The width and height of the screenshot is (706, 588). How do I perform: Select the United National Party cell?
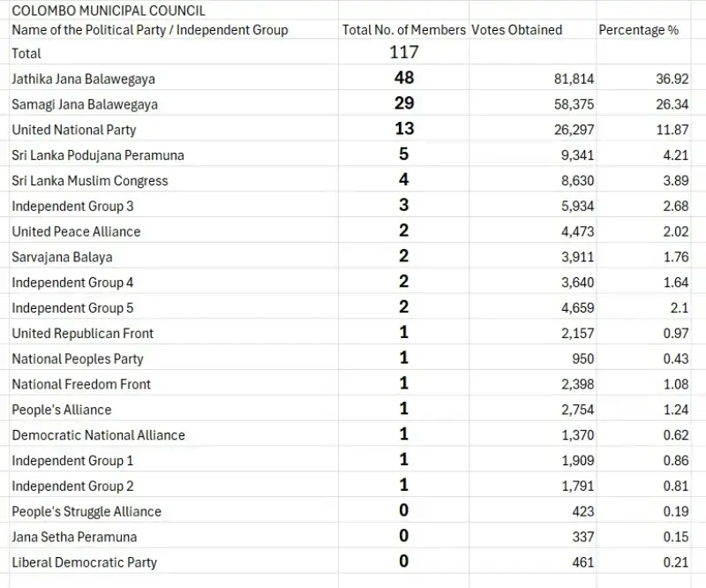74,131
